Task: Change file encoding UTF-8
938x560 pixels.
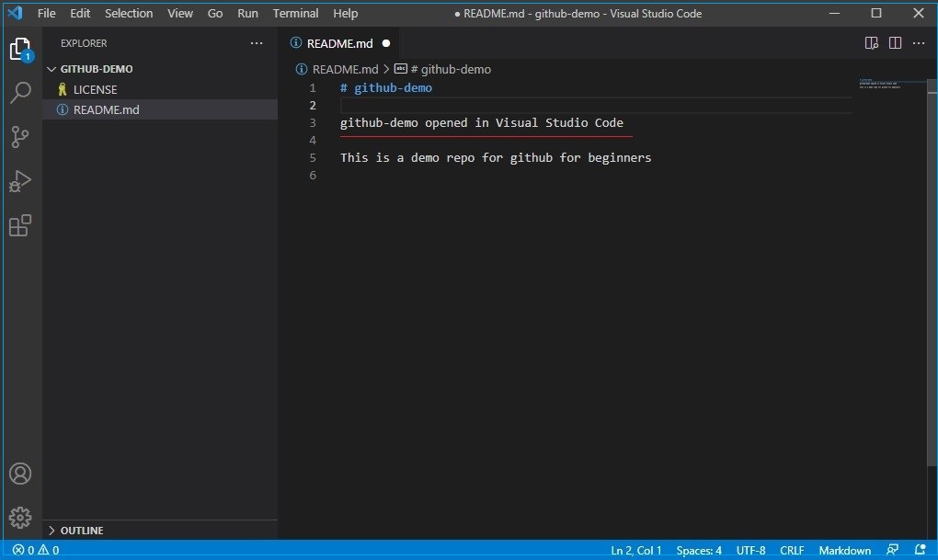Action: coord(750,550)
